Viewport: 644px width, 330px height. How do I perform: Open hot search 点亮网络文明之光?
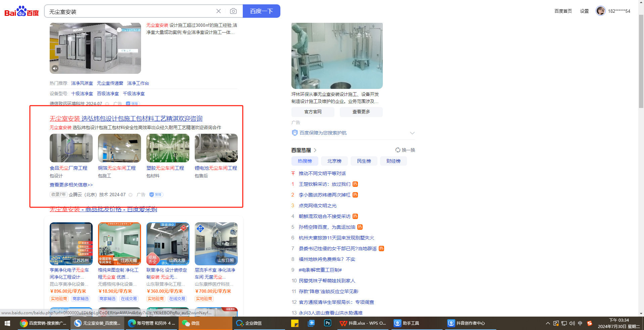tap(318, 206)
